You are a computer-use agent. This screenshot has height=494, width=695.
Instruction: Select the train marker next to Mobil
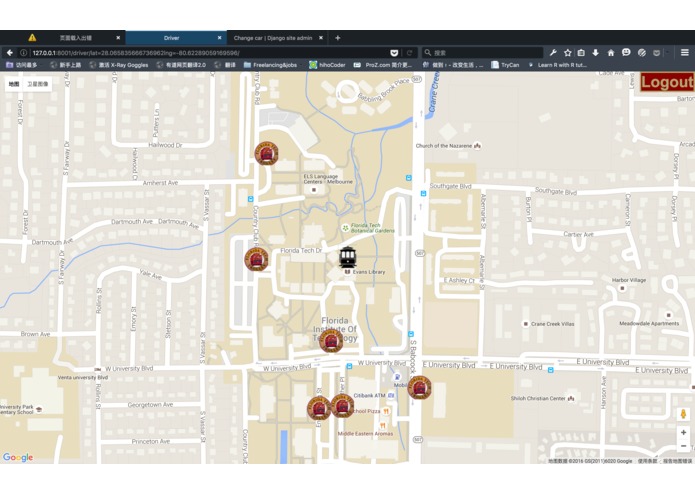coord(419,388)
